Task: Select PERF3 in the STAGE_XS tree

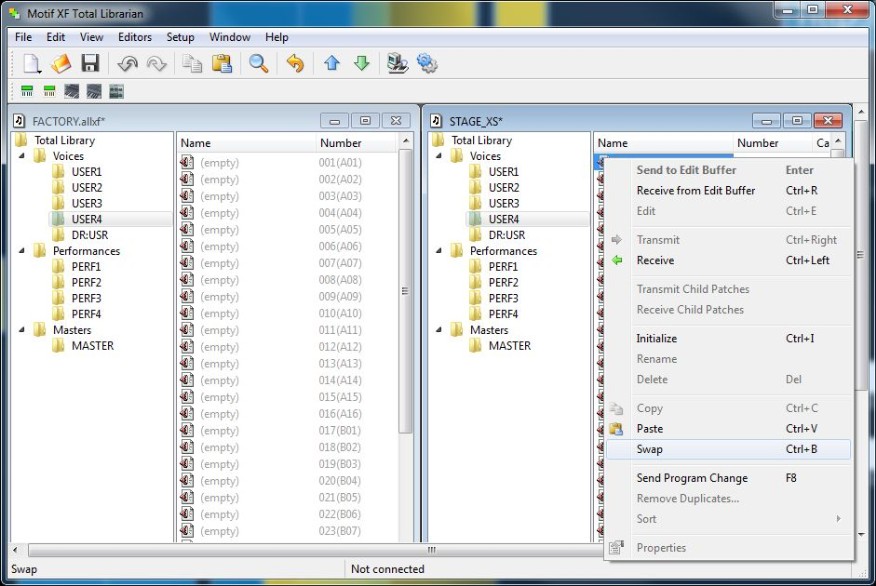Action: coord(503,298)
